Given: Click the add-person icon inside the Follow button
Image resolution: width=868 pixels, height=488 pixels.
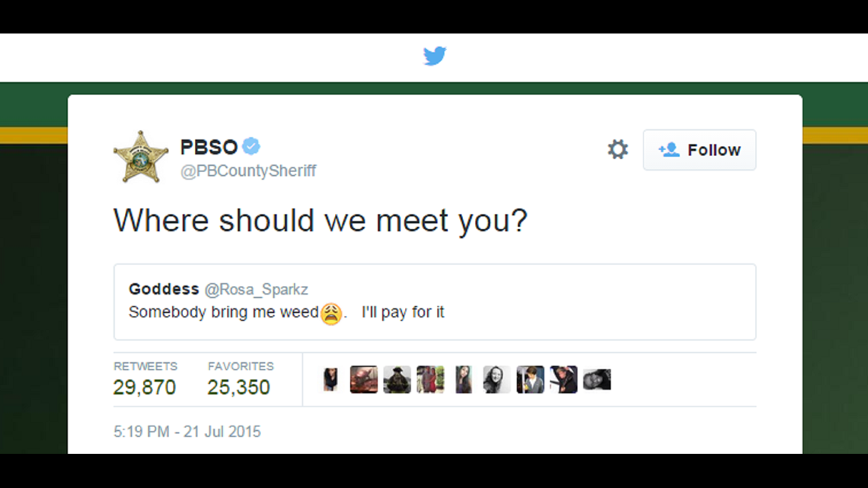Looking at the screenshot, I should [x=670, y=149].
